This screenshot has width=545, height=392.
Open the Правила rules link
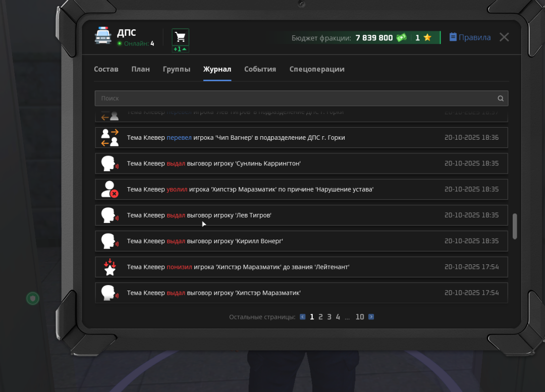pos(470,37)
